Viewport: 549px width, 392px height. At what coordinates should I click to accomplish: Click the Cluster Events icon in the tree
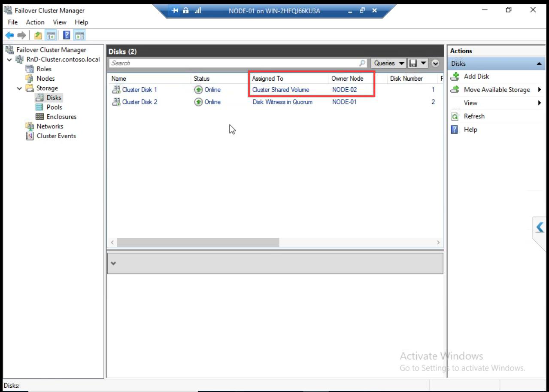[x=30, y=136]
